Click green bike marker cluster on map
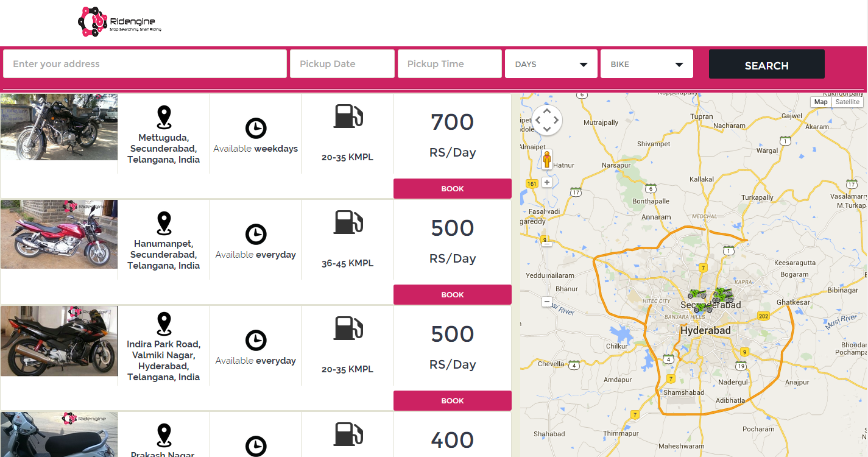The height and width of the screenshot is (457, 868). (x=722, y=296)
